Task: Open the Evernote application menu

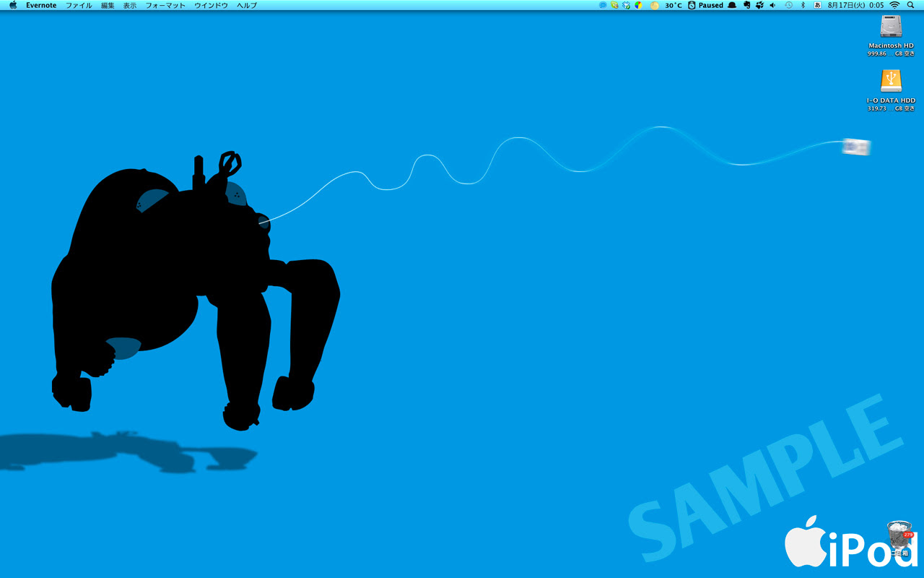Action: 41,5
